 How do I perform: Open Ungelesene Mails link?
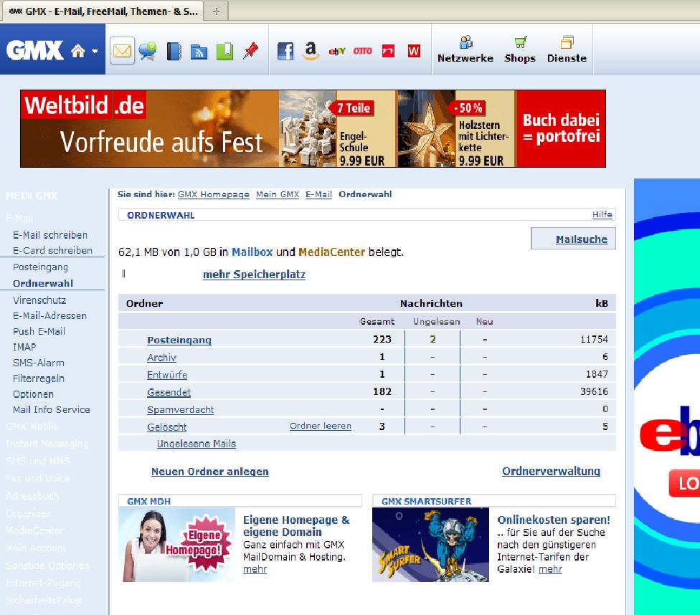point(197,444)
